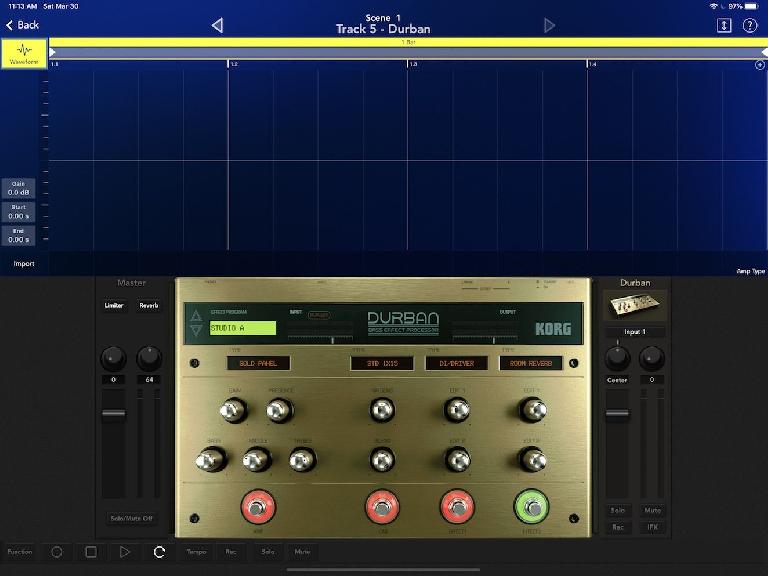The height and width of the screenshot is (576, 768).
Task: Open the Amp Type label
Action: (x=750, y=271)
